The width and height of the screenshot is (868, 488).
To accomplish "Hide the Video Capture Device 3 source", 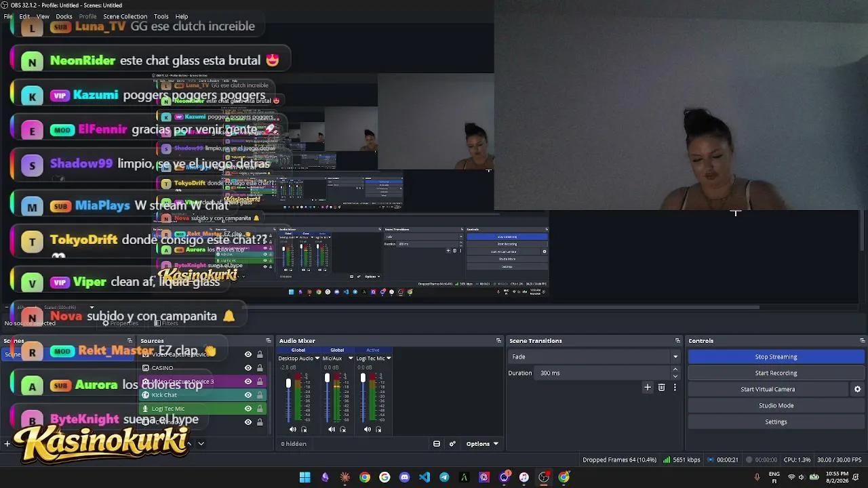I will click(x=248, y=382).
